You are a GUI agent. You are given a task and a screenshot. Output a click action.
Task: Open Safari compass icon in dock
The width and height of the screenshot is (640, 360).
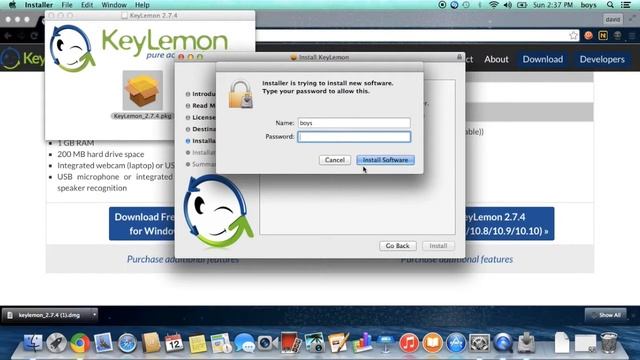tap(127, 343)
